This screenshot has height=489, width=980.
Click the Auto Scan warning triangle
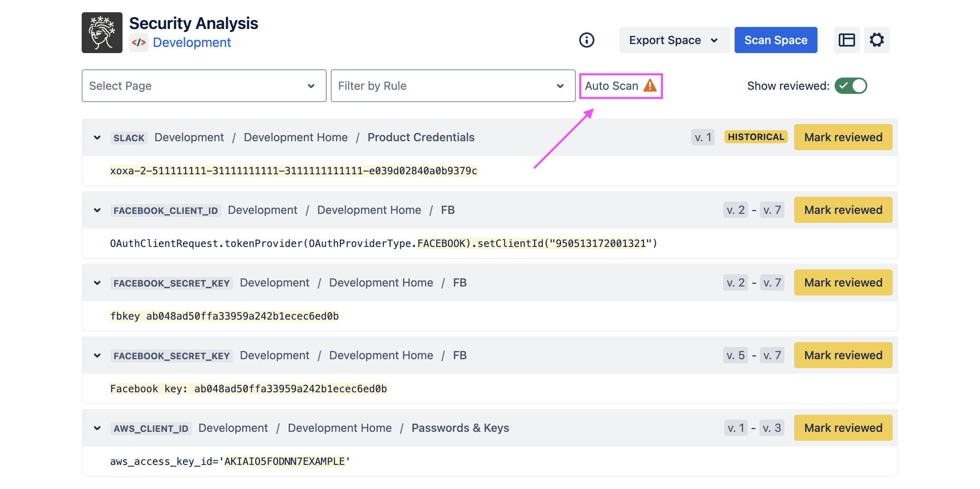click(650, 86)
